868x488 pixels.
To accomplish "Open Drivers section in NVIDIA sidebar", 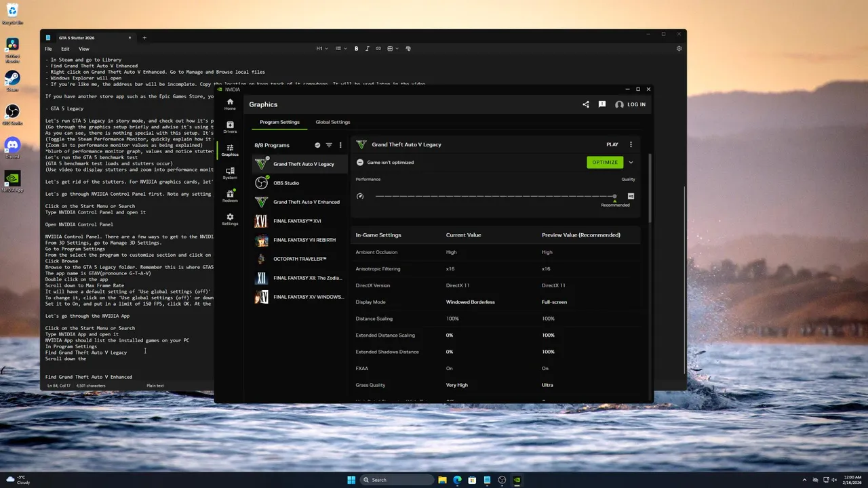I will tap(230, 127).
